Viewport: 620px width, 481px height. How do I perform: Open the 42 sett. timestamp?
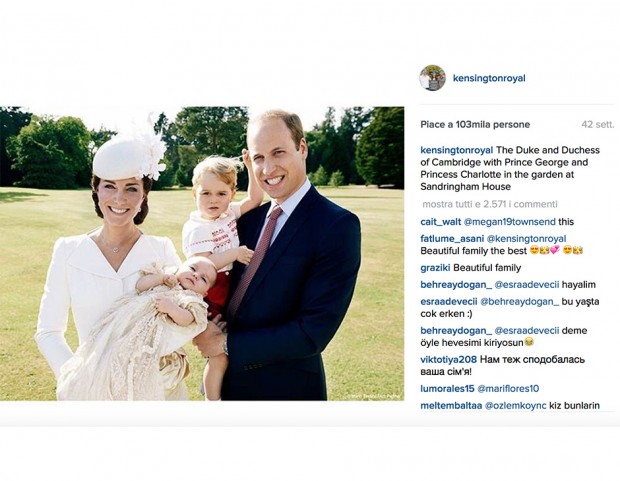597,125
